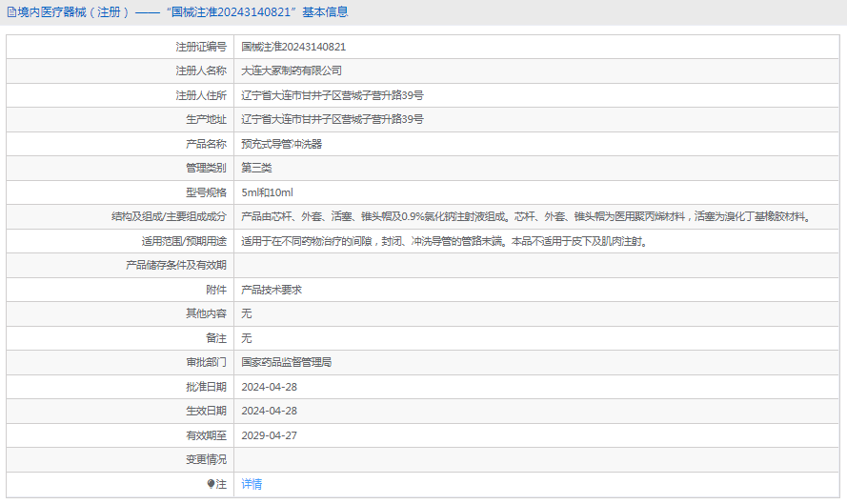This screenshot has height=504, width=847.
Task: Click the 注册证编号 field label
Action: (x=201, y=47)
